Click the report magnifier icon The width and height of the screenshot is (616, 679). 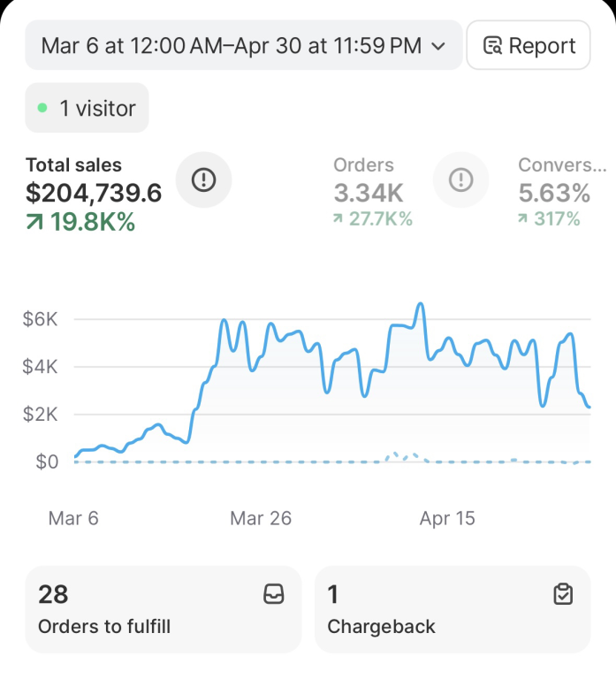492,45
